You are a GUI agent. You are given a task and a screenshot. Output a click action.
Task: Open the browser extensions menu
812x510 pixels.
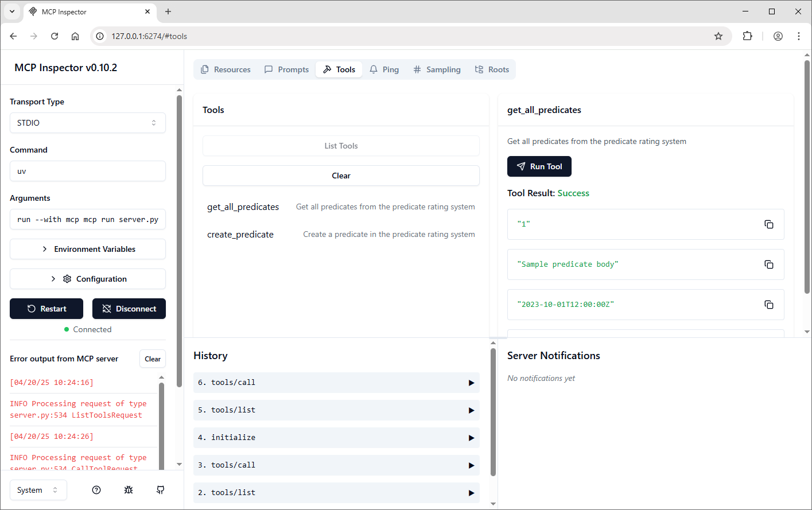(747, 36)
